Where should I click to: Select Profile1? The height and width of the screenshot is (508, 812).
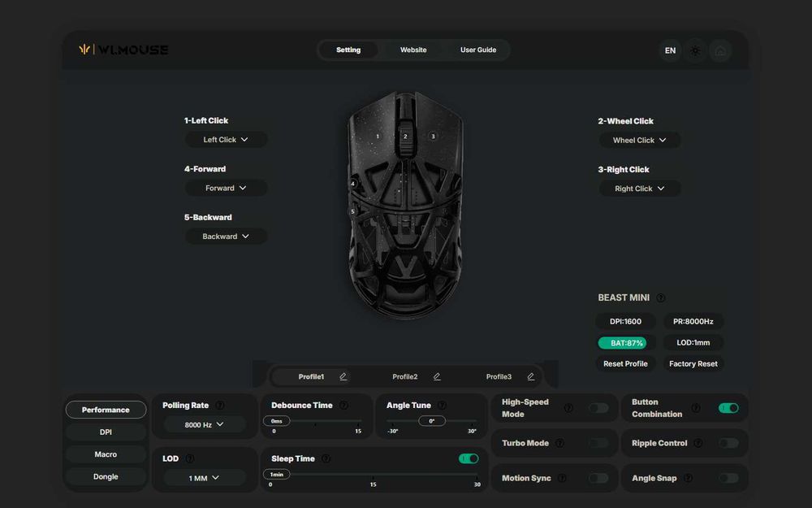coord(311,377)
